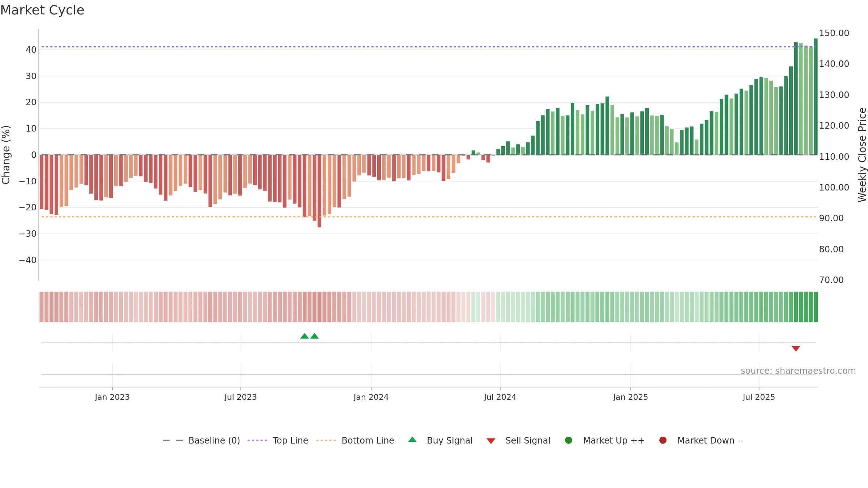The height and width of the screenshot is (488, 868).
Task: Click the red sell signal marker
Action: click(x=796, y=348)
